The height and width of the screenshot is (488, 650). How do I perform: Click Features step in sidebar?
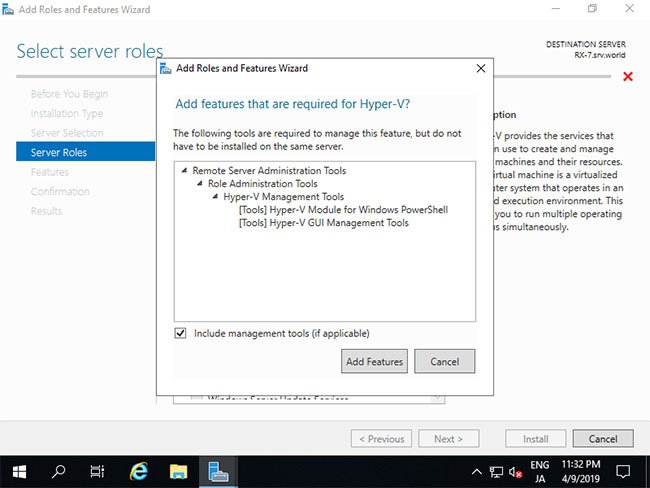[50, 172]
